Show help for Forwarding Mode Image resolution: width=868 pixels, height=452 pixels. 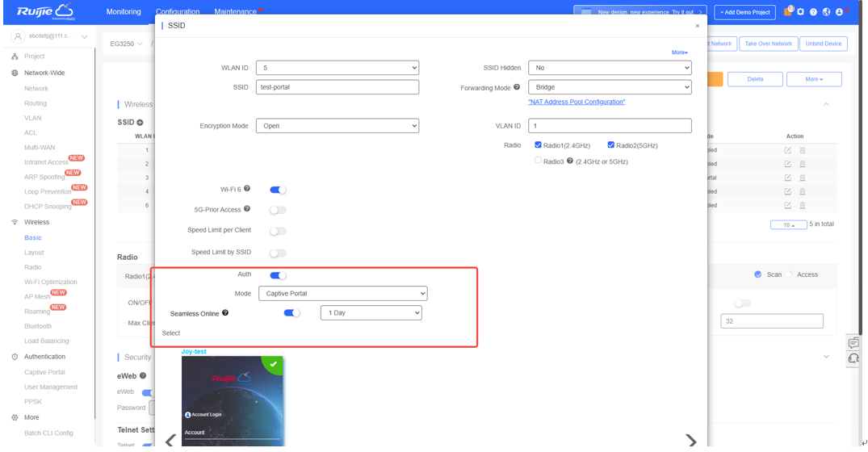[517, 87]
